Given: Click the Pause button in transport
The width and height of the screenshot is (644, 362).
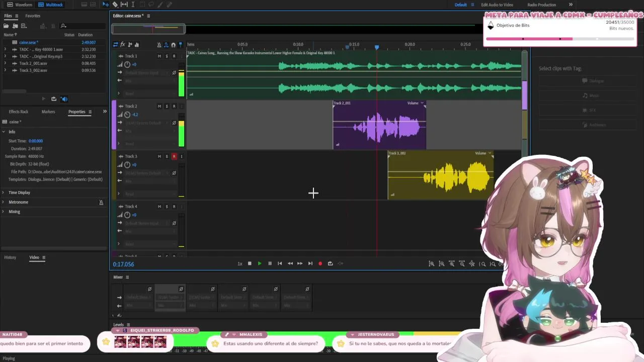Looking at the screenshot, I should pos(270,263).
